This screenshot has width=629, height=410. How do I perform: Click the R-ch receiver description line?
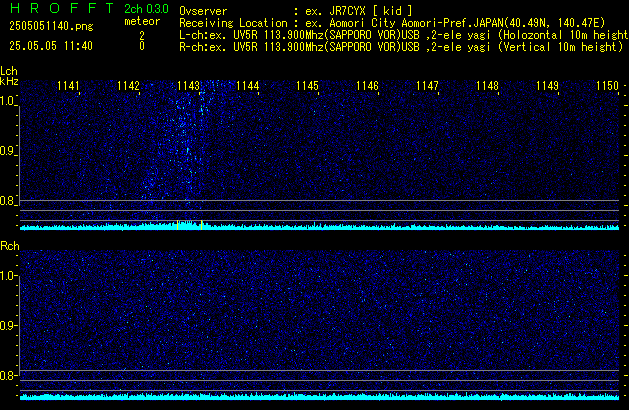401,47
